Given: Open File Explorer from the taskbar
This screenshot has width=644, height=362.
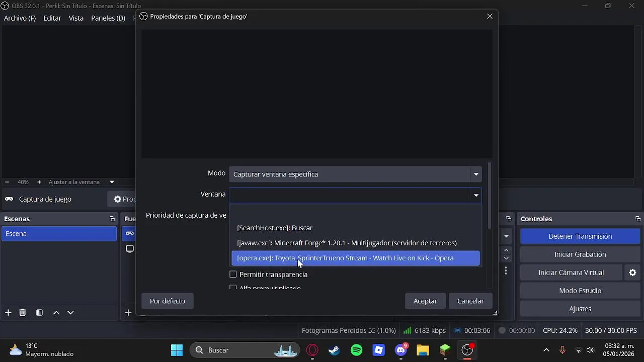Looking at the screenshot, I should (x=423, y=350).
